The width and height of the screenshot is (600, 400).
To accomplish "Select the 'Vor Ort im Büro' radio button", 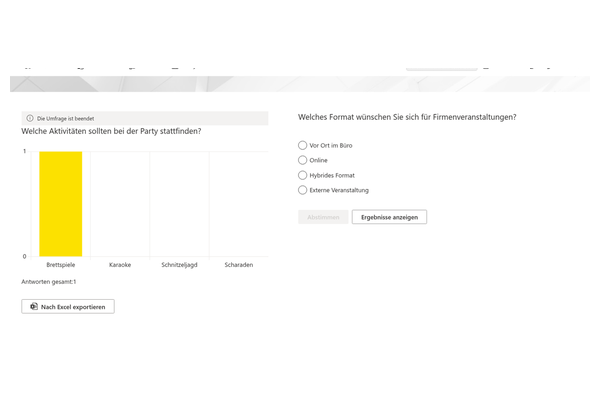I will point(302,145).
